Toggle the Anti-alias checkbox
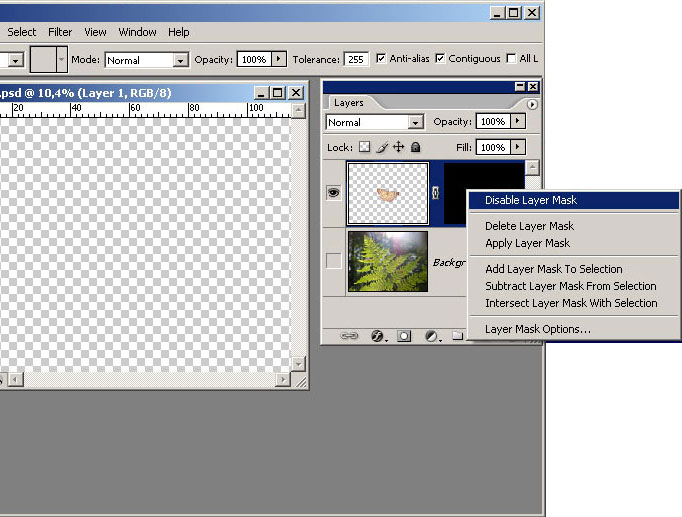Screen dimensions: 682x517 381,58
